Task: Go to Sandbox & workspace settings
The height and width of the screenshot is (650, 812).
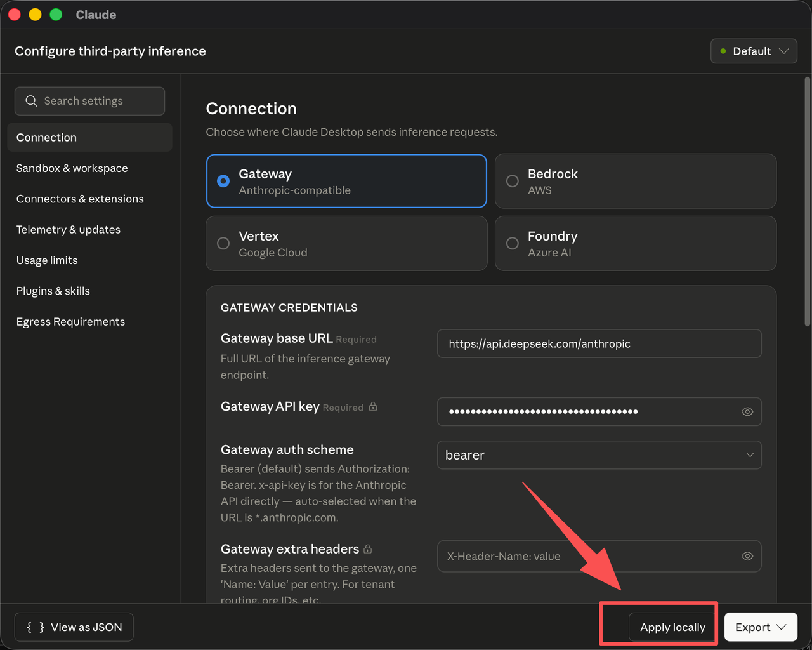Action: pyautogui.click(x=89, y=168)
